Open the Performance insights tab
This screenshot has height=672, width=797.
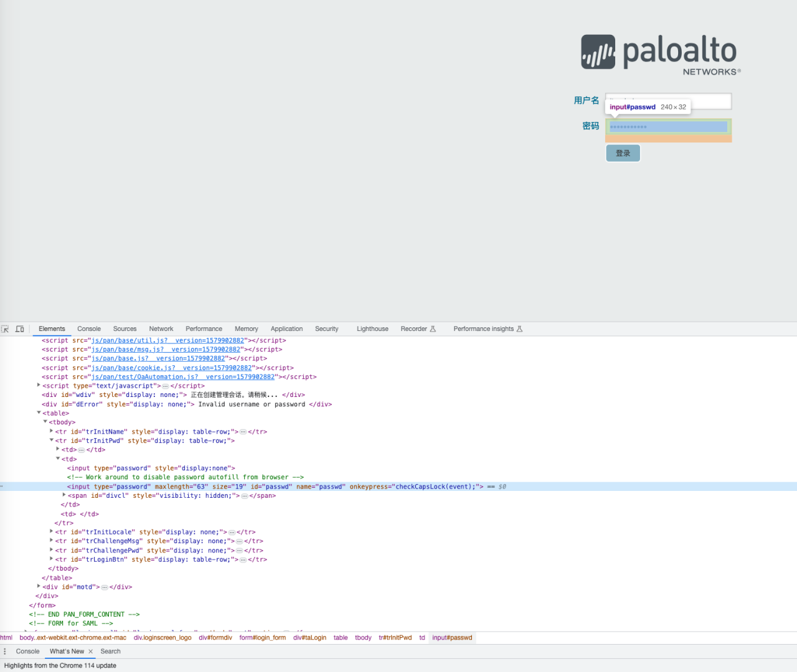tap(488, 329)
